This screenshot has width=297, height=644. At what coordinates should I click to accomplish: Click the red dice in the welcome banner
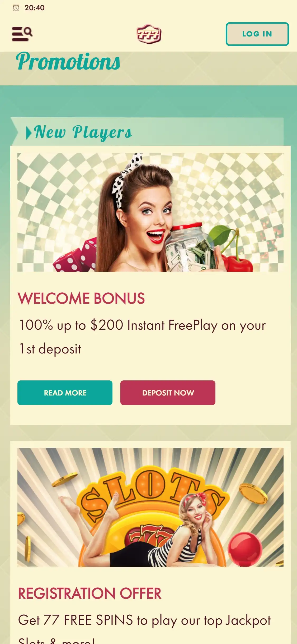click(x=75, y=255)
